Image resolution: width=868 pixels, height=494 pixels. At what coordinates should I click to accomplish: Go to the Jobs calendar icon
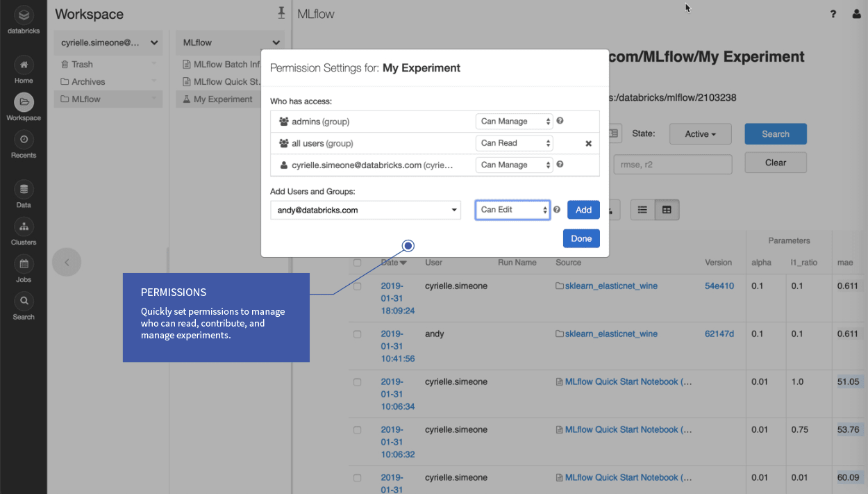pyautogui.click(x=24, y=264)
